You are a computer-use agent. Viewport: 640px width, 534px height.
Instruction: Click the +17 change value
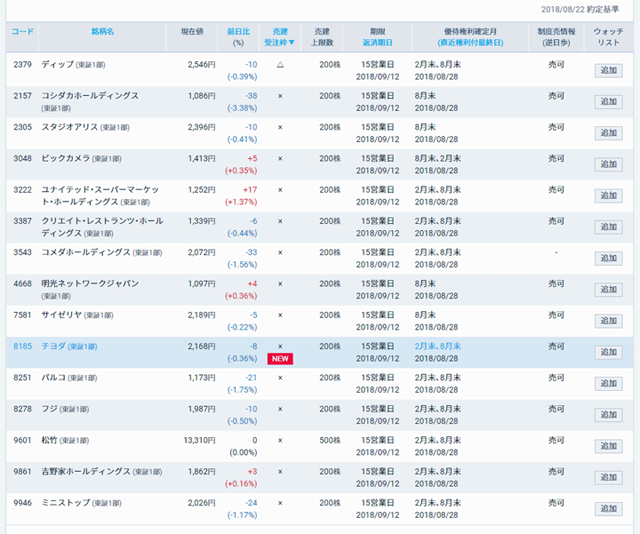[x=250, y=190]
